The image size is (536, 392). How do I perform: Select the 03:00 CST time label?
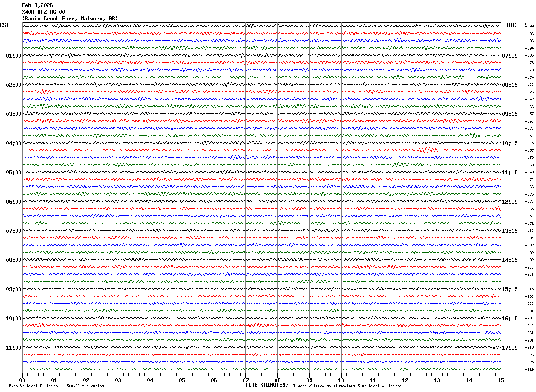click(14, 114)
